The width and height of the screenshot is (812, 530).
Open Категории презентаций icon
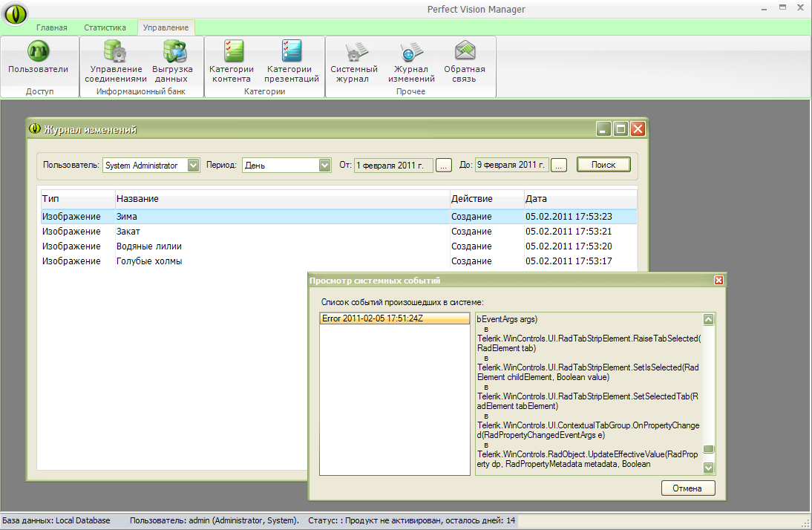coord(292,51)
